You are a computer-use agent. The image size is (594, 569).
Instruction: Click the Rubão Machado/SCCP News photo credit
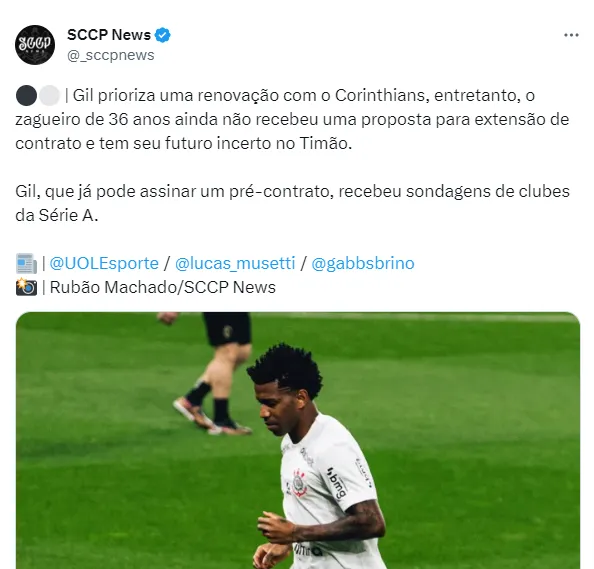point(163,287)
